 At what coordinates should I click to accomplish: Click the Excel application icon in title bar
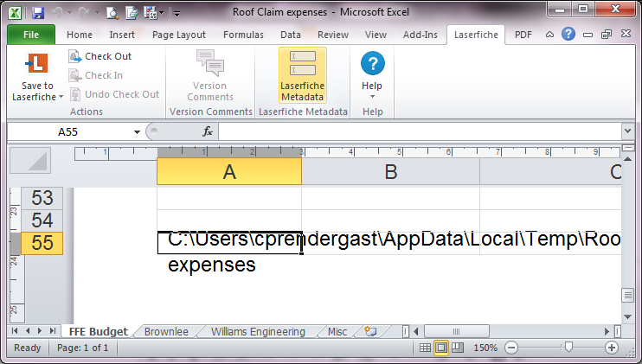[x=15, y=13]
